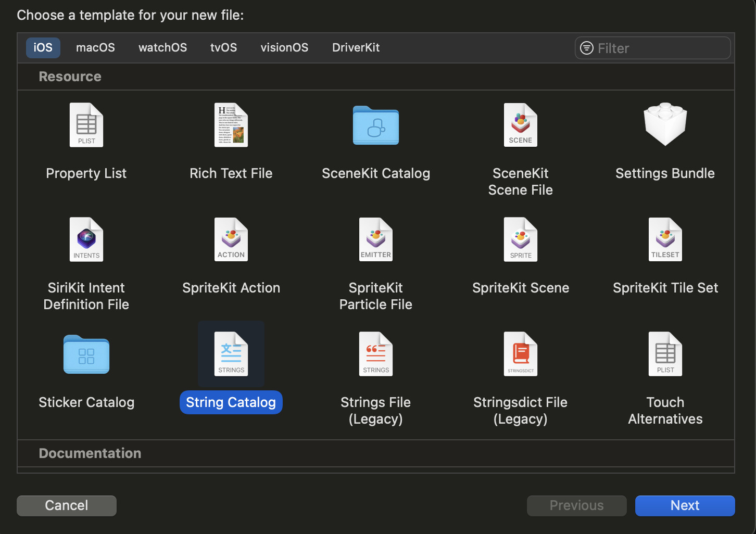Click the "Resource" section header
The width and height of the screenshot is (756, 534).
70,77
